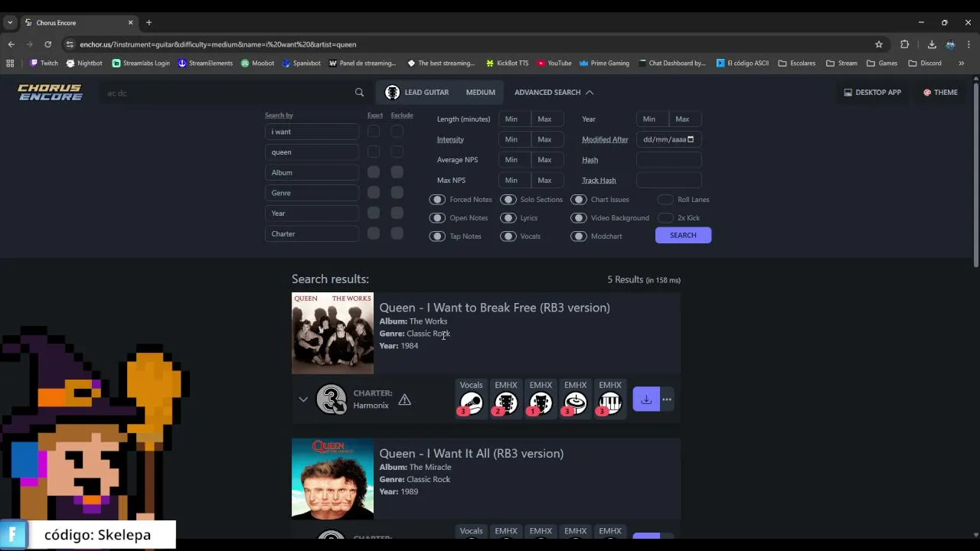Image resolution: width=980 pixels, height=551 pixels.
Task: Open The Miracle album cover thumbnail
Action: coord(332,479)
